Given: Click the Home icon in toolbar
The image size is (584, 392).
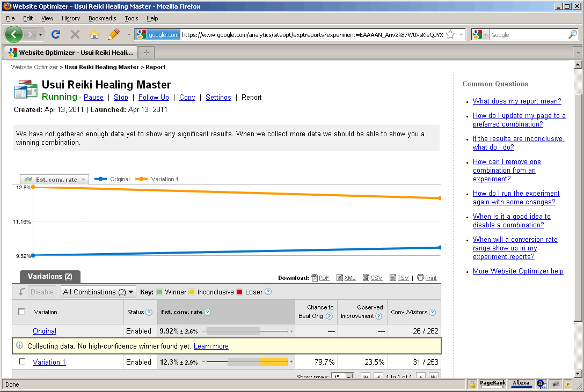Looking at the screenshot, I should pyautogui.click(x=94, y=34).
